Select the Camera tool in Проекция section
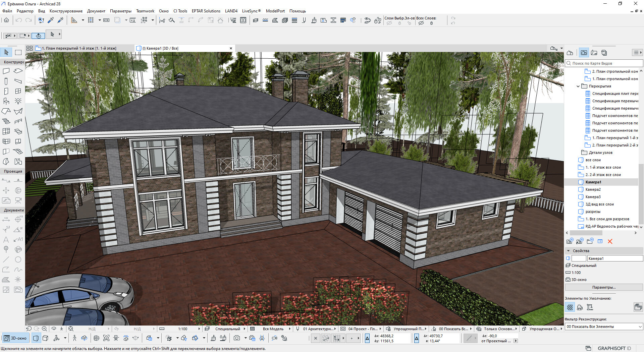The height and width of the screenshot is (352, 644). pos(18,200)
